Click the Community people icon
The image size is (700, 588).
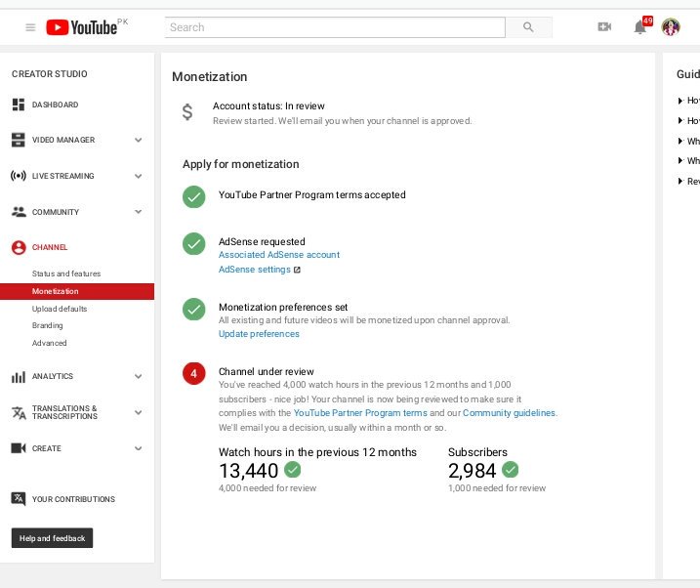pos(19,212)
